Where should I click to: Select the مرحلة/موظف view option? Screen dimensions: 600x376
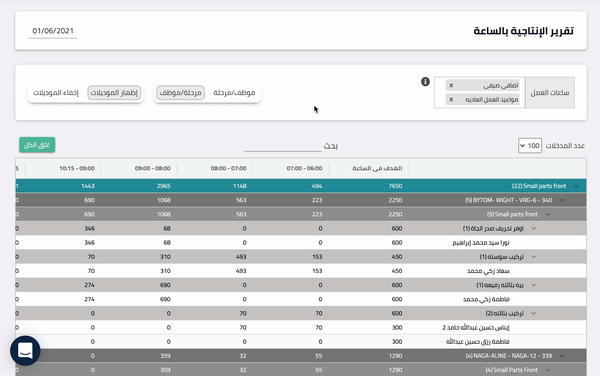pyautogui.click(x=181, y=93)
